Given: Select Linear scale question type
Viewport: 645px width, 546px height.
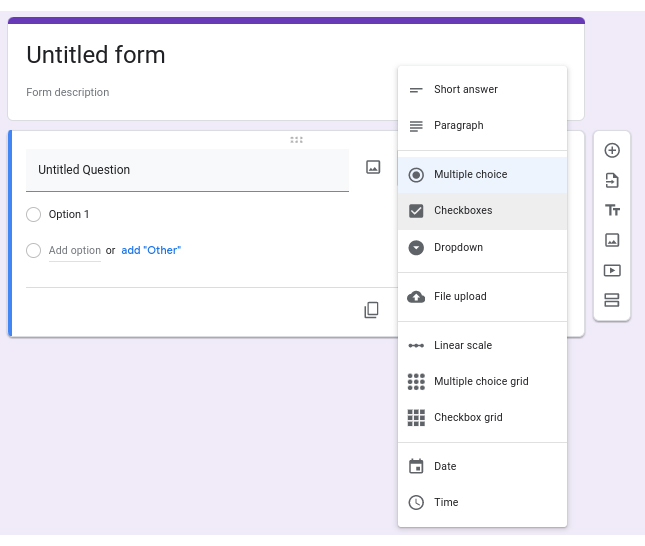Looking at the screenshot, I should [x=482, y=345].
